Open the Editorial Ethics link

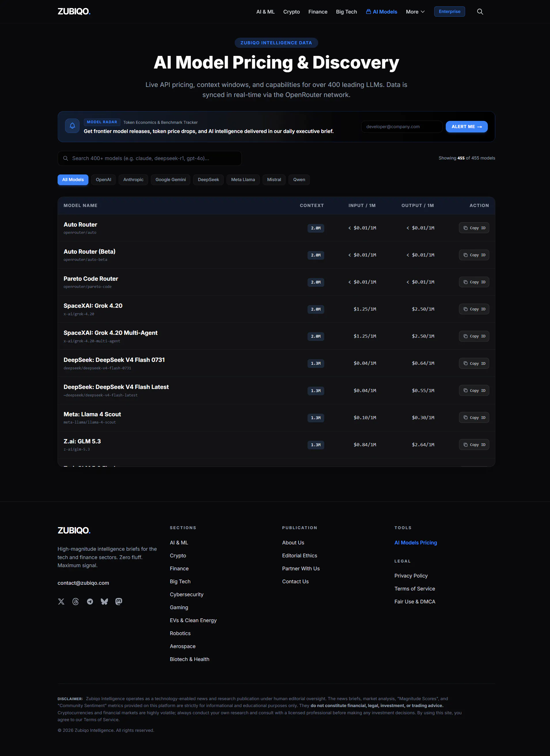pyautogui.click(x=300, y=556)
